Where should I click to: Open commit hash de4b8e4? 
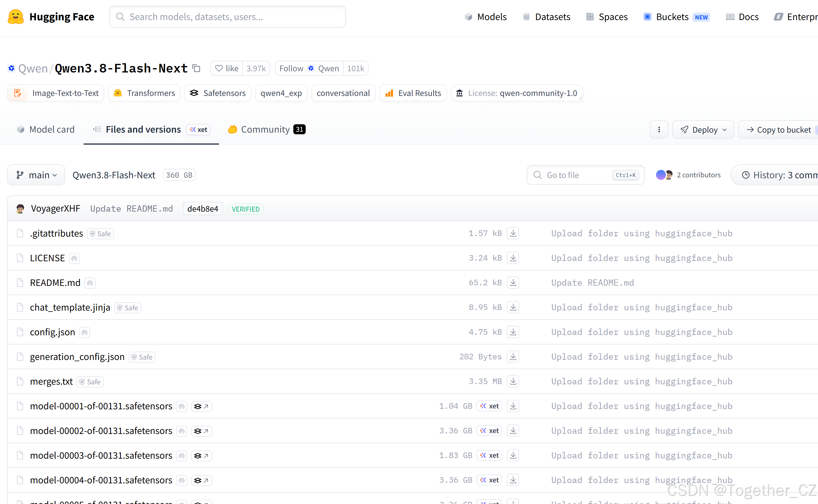203,209
